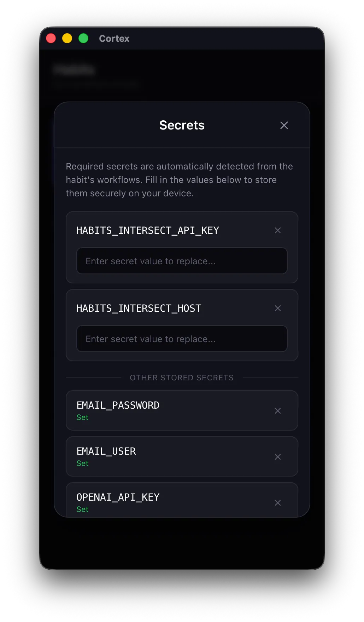Dismiss the Secrets dialog with the X icon
Image resolution: width=364 pixels, height=622 pixels.
click(x=284, y=126)
